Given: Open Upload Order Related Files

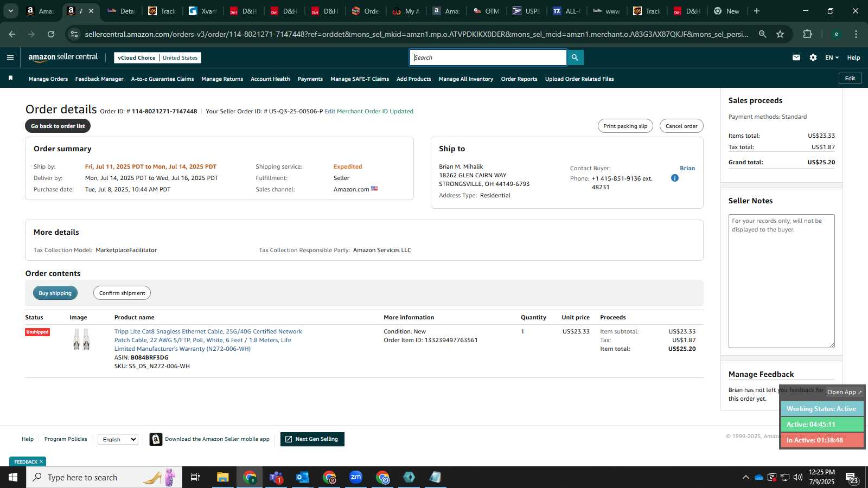Looking at the screenshot, I should tap(579, 79).
